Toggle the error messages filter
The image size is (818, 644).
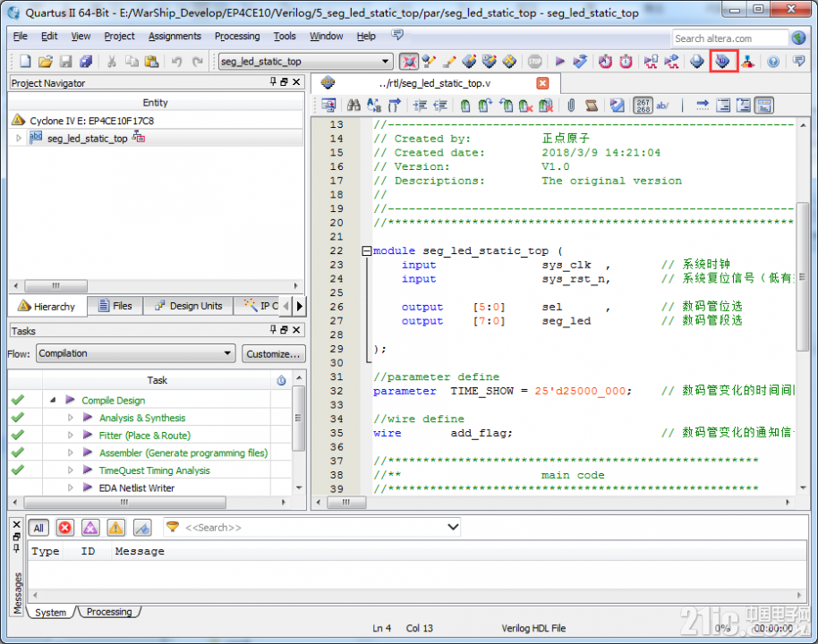tap(65, 528)
